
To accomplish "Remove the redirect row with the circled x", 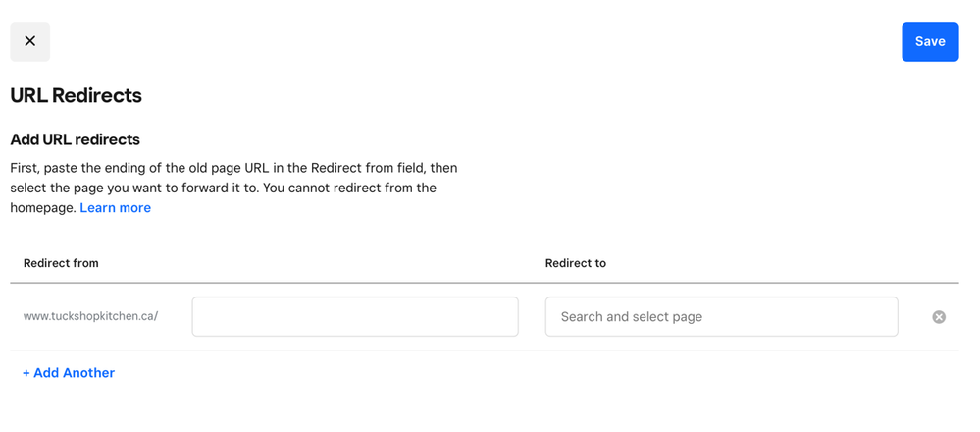I will (939, 317).
